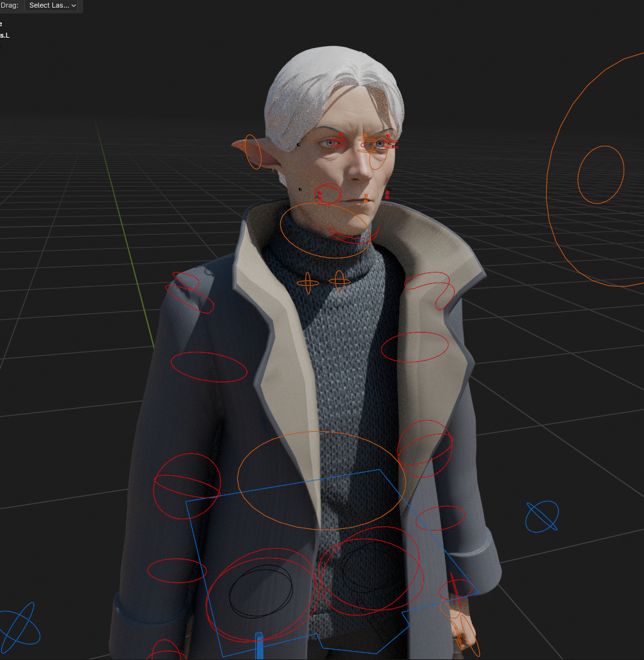
Task: Select the red circular cheek control on the face
Action: [328, 193]
